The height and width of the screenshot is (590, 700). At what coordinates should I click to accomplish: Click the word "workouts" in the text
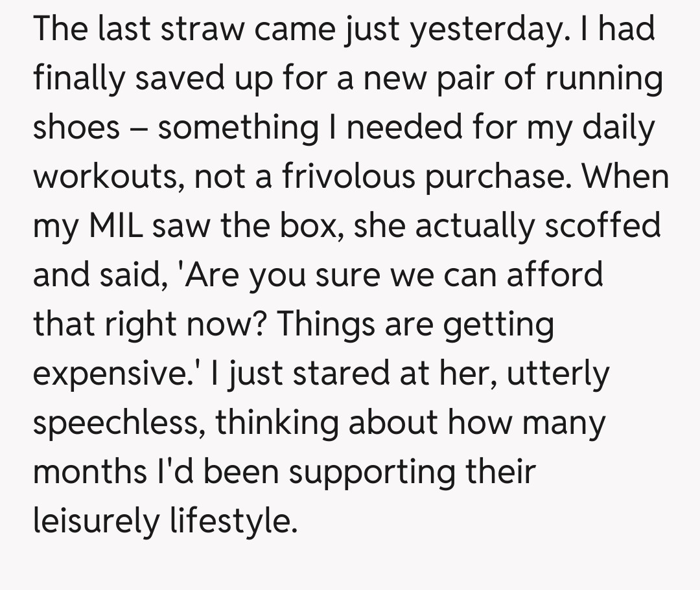[104, 176]
